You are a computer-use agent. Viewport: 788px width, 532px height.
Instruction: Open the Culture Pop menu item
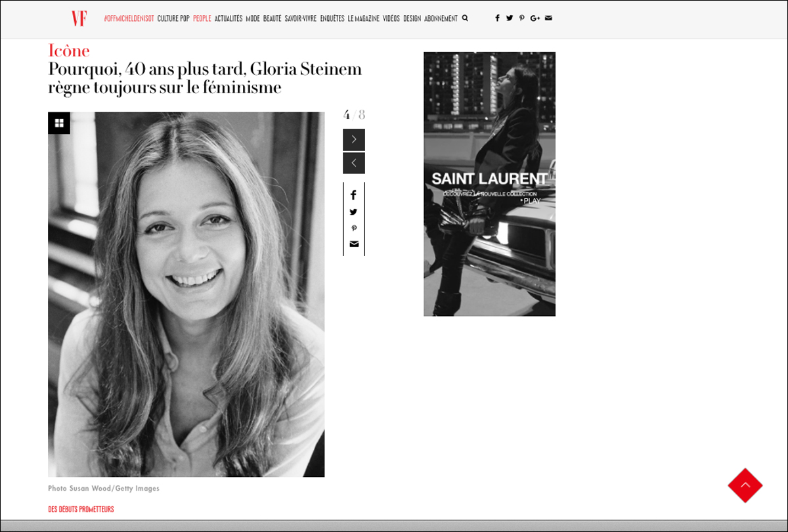[173, 18]
